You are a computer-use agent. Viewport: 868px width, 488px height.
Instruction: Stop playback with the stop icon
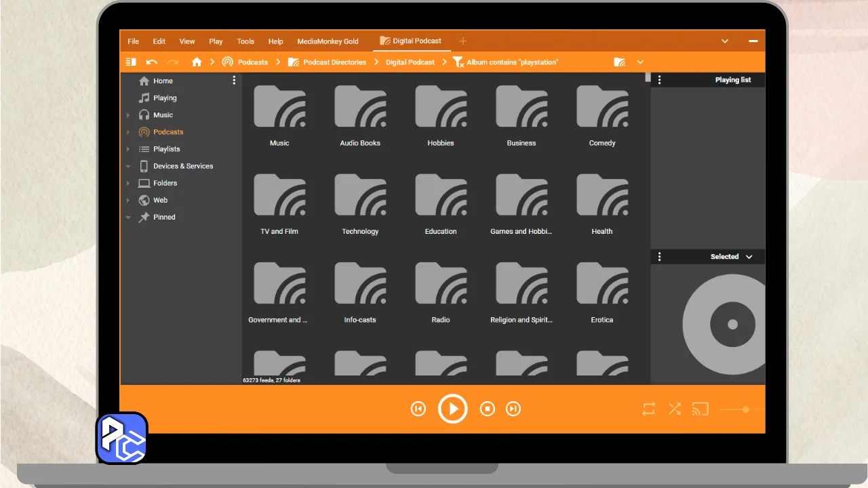point(487,409)
